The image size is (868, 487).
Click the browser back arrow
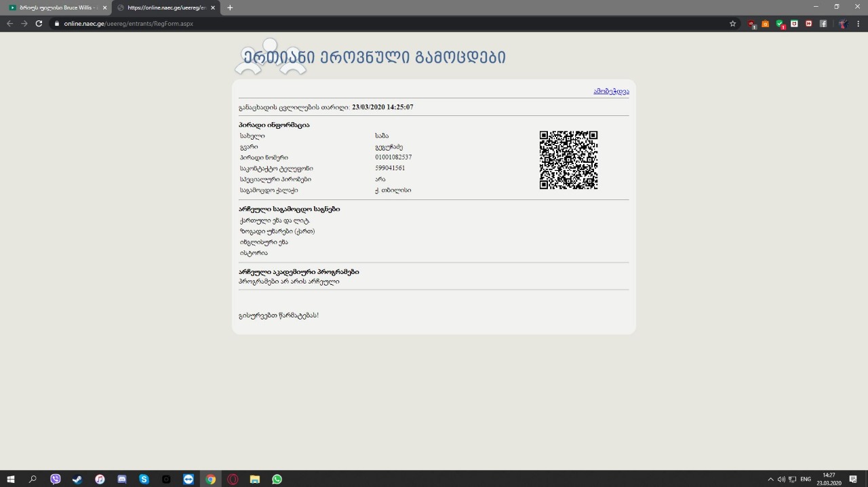point(9,24)
